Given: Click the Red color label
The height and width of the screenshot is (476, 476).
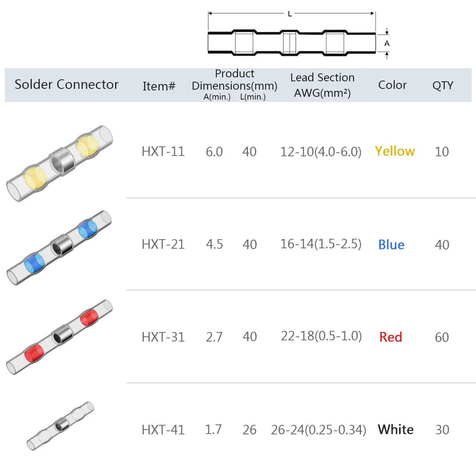Looking at the screenshot, I should point(391,337).
